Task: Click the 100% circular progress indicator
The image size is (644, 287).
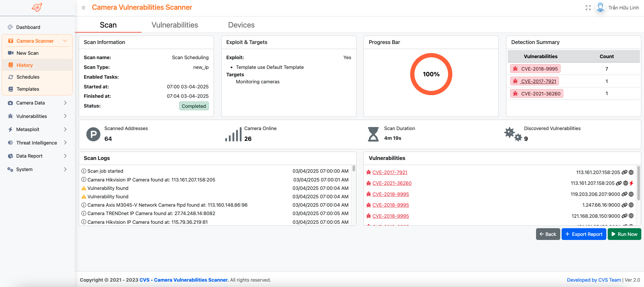Action: coord(431,74)
